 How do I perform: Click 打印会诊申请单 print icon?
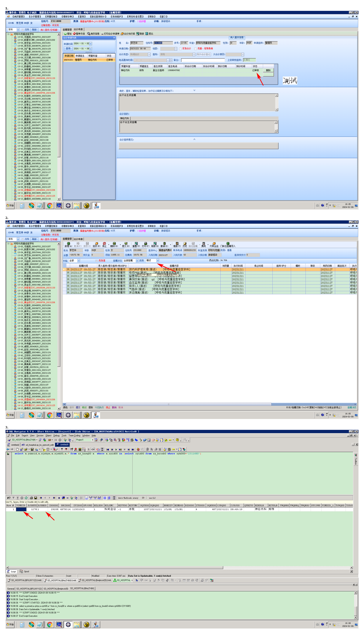pyautogui.click(x=102, y=34)
